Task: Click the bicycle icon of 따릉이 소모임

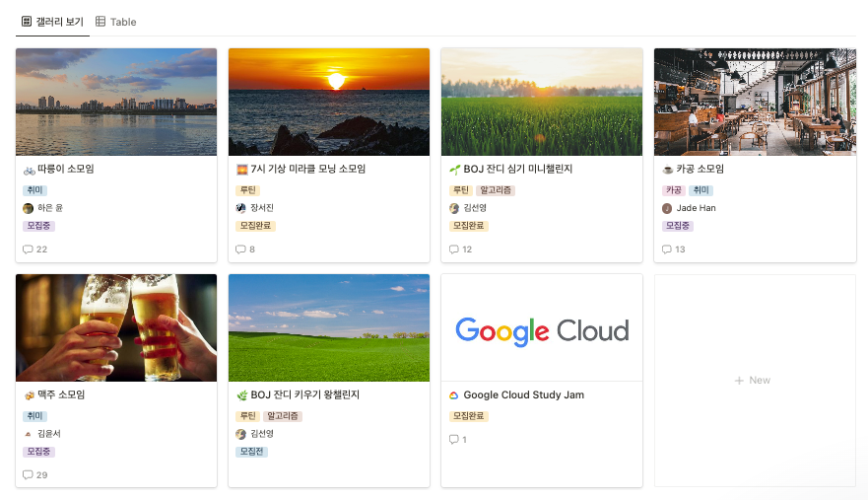Action: point(29,170)
